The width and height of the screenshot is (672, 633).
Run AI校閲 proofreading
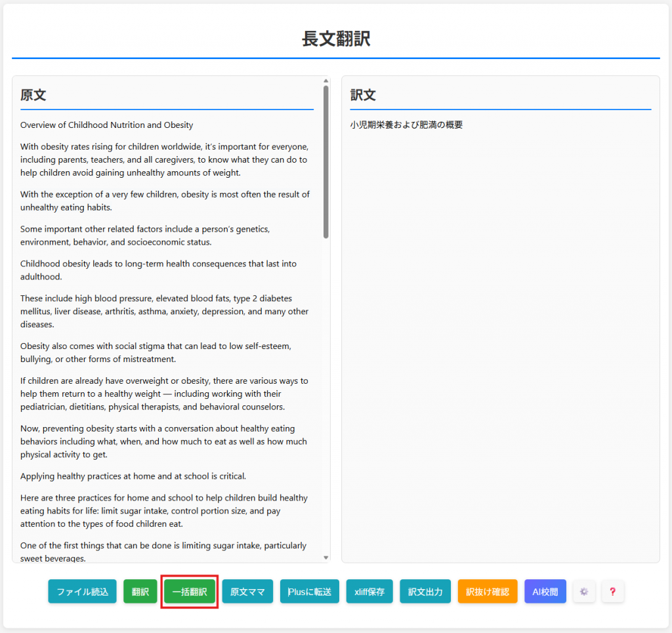click(x=545, y=592)
